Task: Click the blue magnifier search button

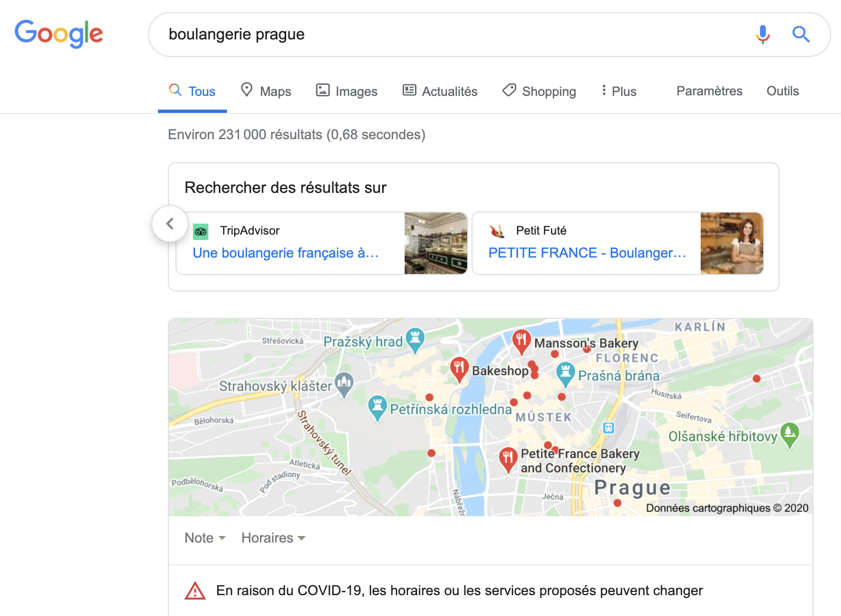Action: pyautogui.click(x=801, y=34)
